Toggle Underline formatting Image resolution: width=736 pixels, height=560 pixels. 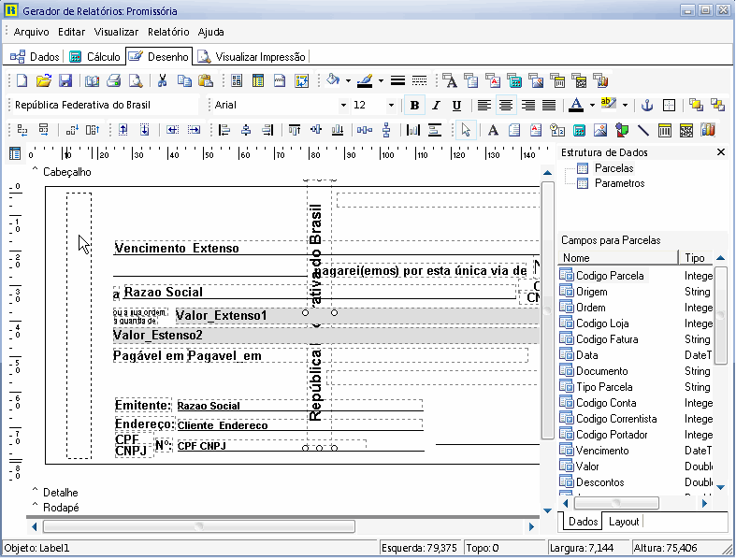click(456, 105)
